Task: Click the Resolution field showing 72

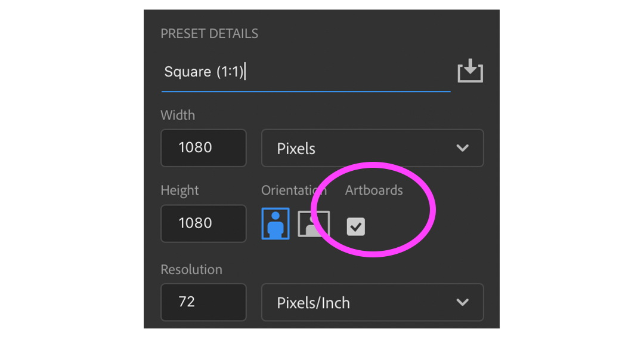Action: click(x=203, y=302)
